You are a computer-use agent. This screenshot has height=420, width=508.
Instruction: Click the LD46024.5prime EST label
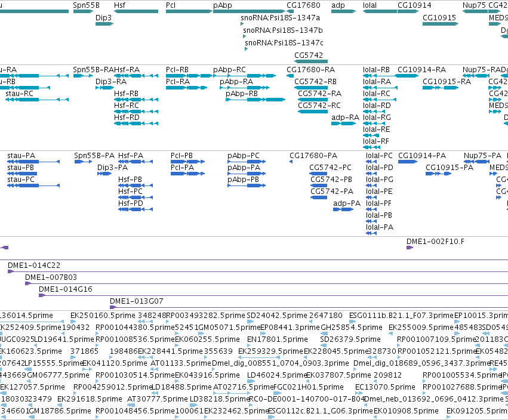277,375
